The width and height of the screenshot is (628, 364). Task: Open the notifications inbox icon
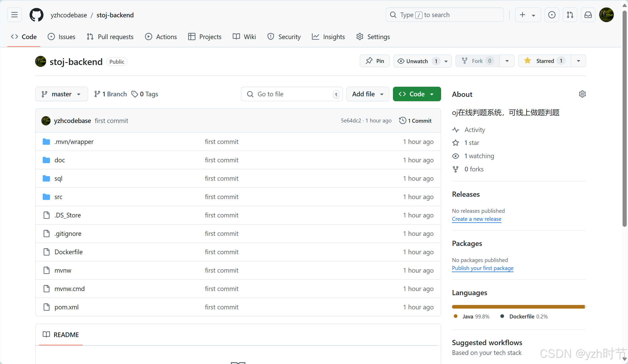point(588,15)
